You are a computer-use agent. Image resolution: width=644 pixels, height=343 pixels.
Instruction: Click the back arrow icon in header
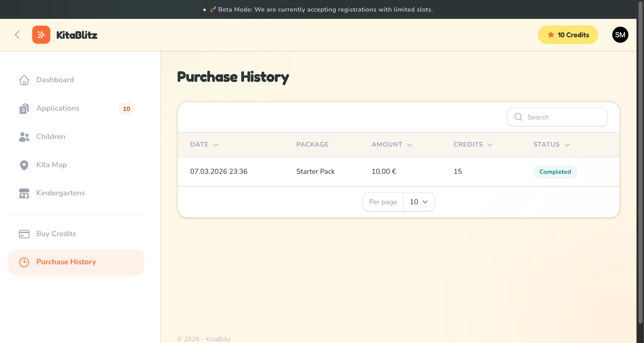click(x=17, y=35)
